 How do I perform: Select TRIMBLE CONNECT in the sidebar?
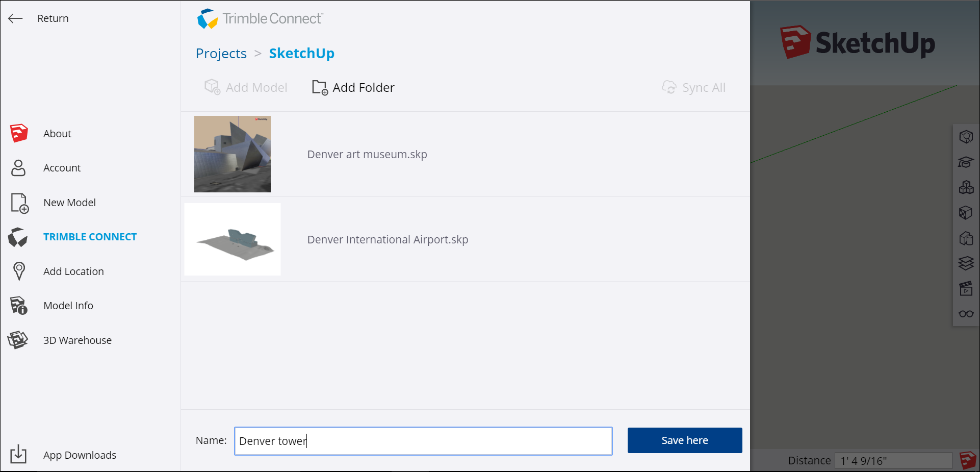pyautogui.click(x=90, y=237)
